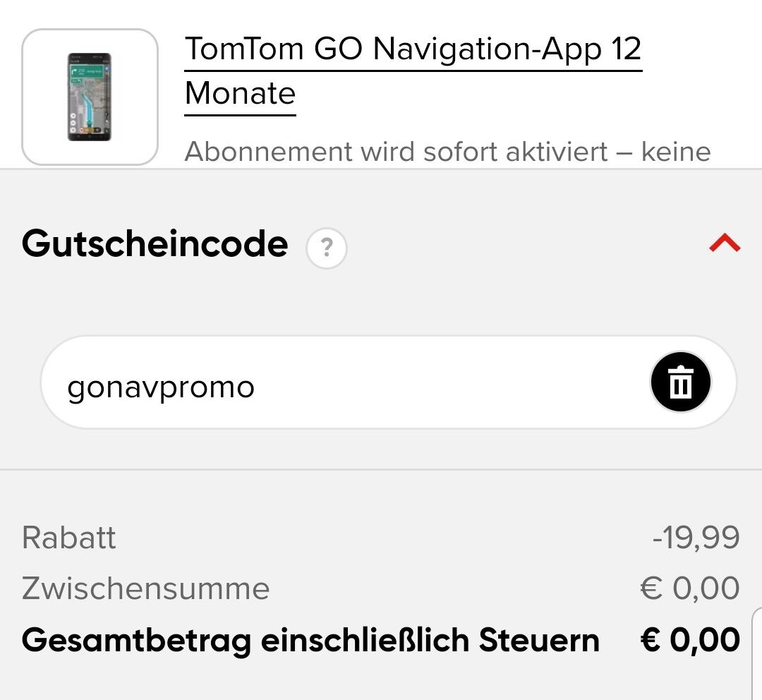Click the Abonnement wird sofort aktiviert description

coord(447,152)
